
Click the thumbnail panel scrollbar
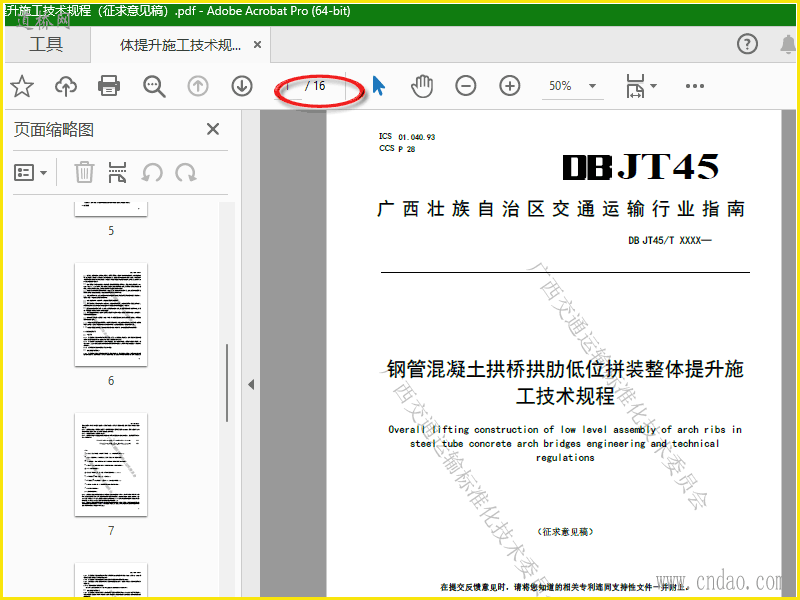pos(227,383)
